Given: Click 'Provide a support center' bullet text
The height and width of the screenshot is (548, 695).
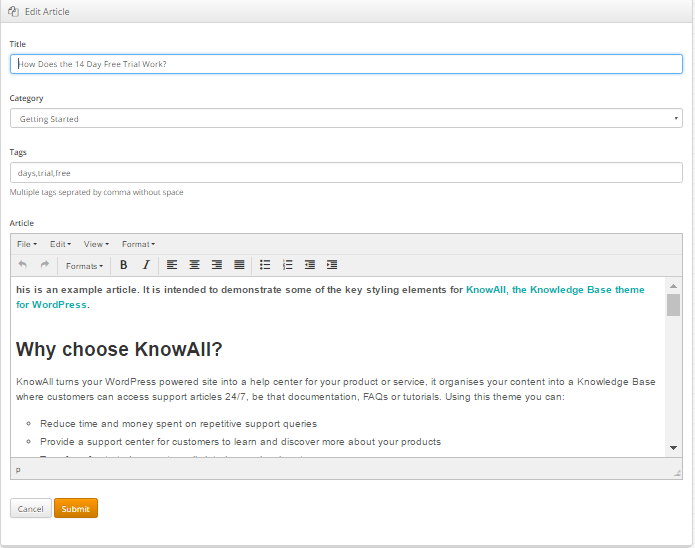Looking at the screenshot, I should click(240, 442).
